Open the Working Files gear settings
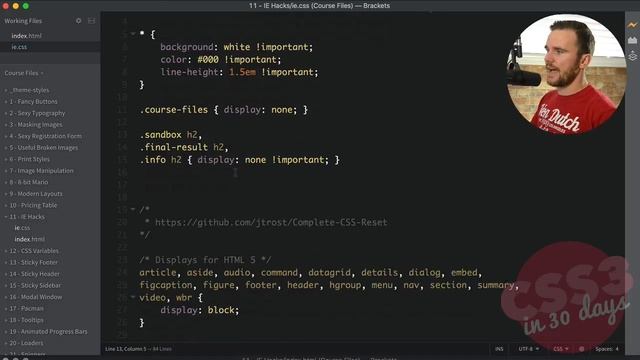 coord(78,21)
